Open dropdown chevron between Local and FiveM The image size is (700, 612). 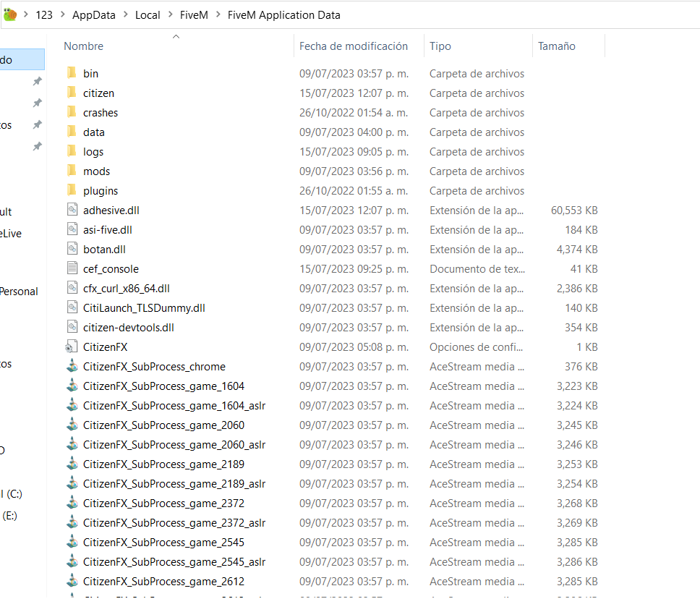(170, 14)
